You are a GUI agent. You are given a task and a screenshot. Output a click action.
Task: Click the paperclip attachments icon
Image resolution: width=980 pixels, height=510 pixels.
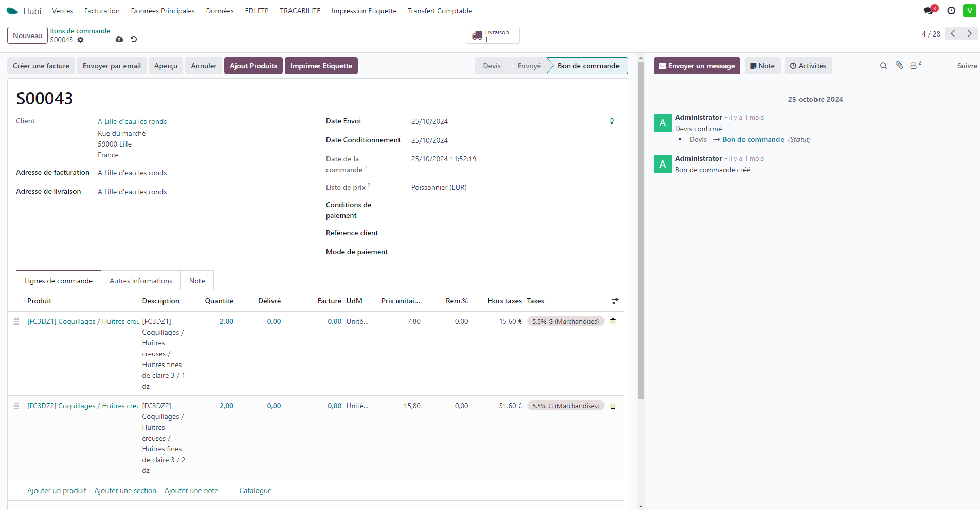click(899, 65)
